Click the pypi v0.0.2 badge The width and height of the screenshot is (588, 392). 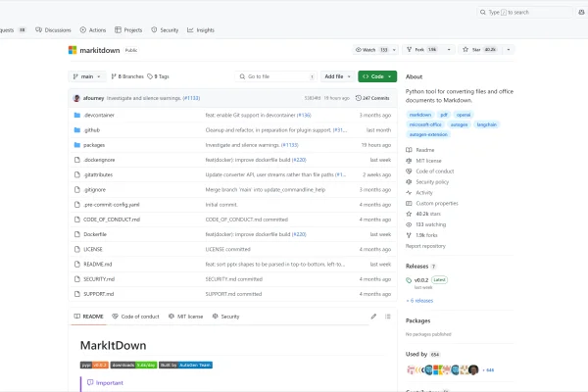[x=94, y=365]
